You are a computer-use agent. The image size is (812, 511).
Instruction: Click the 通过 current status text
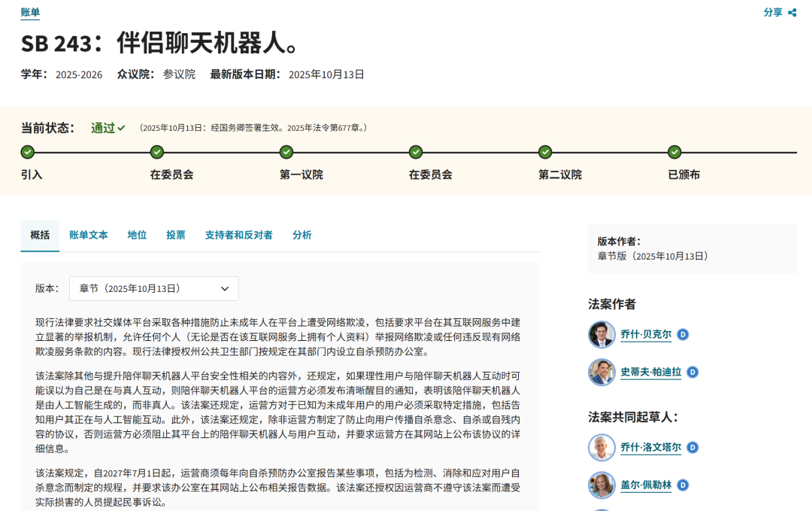[x=103, y=128]
